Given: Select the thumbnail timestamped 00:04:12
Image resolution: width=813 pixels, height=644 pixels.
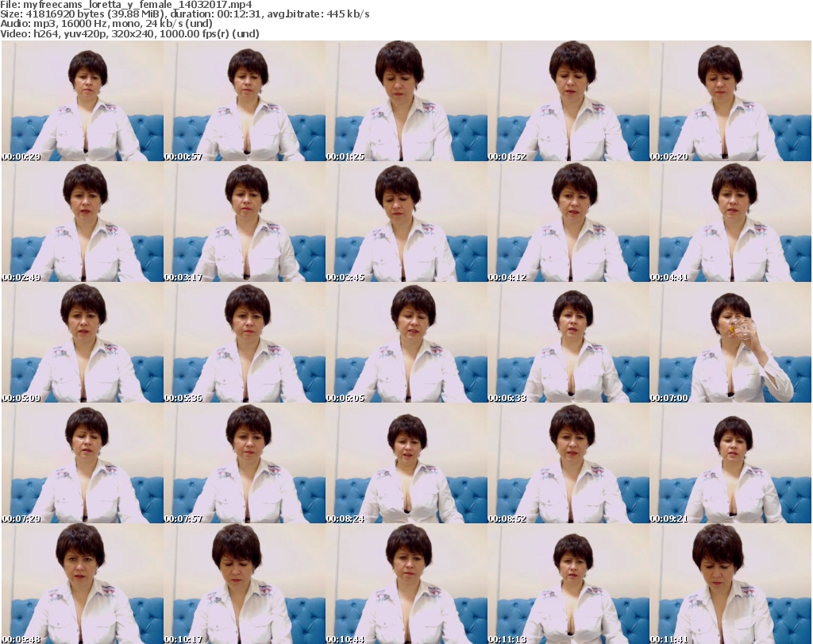Looking at the screenshot, I should pos(568,222).
